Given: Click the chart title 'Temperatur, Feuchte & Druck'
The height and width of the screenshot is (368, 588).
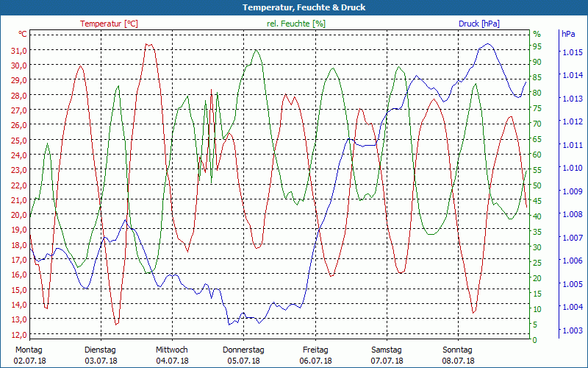Looking at the screenshot, I should (x=293, y=7).
